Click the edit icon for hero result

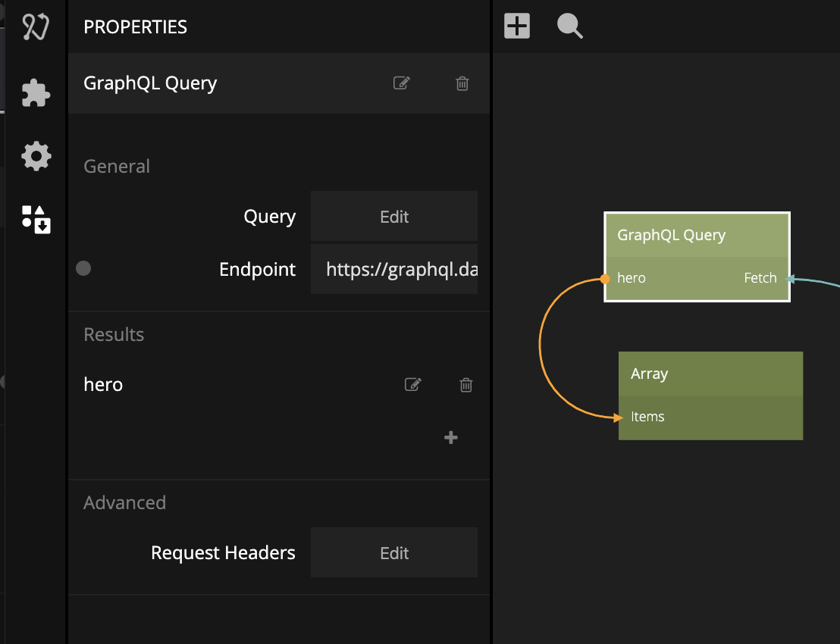pos(412,385)
